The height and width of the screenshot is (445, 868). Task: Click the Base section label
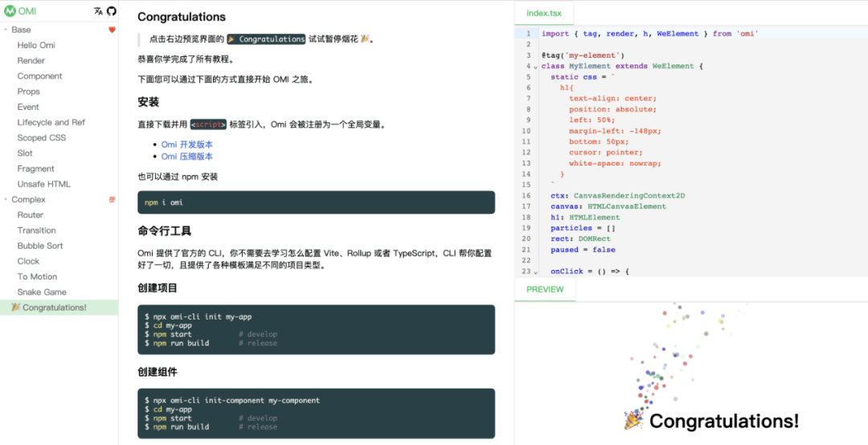click(21, 30)
